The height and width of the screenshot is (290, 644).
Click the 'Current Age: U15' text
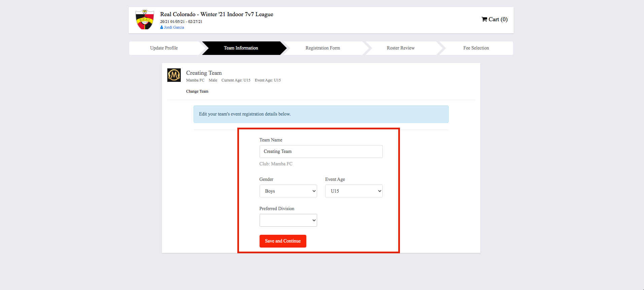point(236,80)
